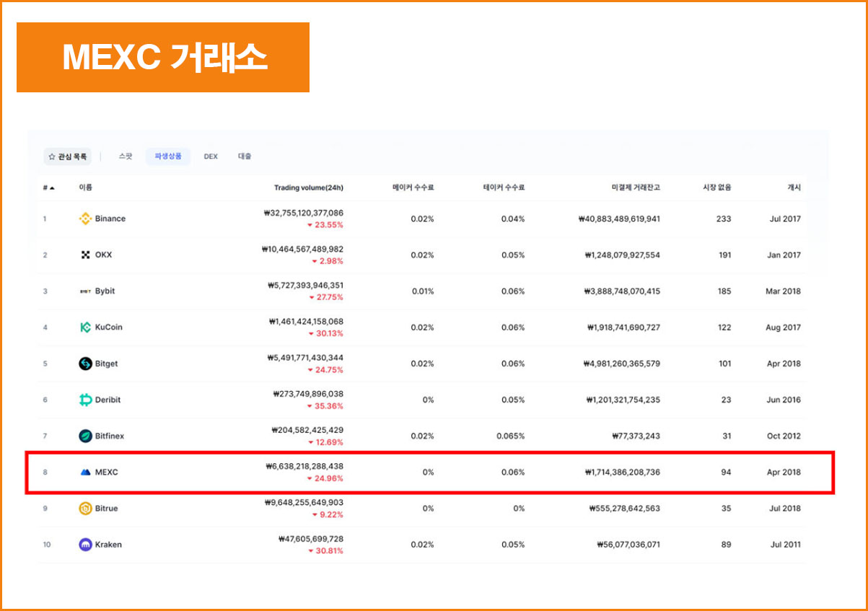Click Deribit launch date Jun 2016
The width and height of the screenshot is (868, 611).
(784, 400)
